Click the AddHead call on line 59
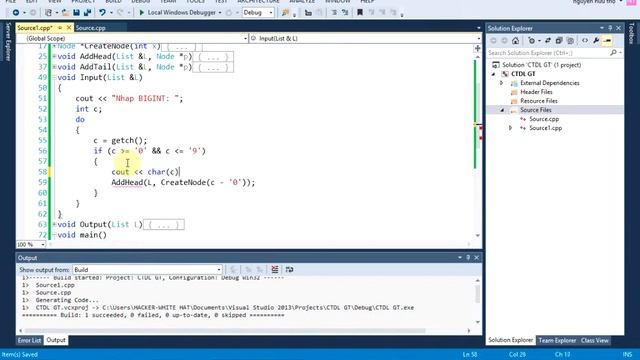 pyautogui.click(x=127, y=182)
